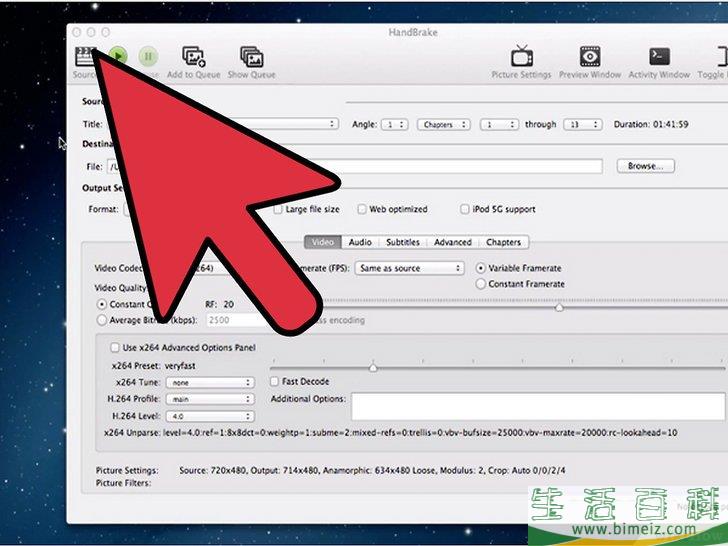Enable the Web optimized checkbox

362,209
